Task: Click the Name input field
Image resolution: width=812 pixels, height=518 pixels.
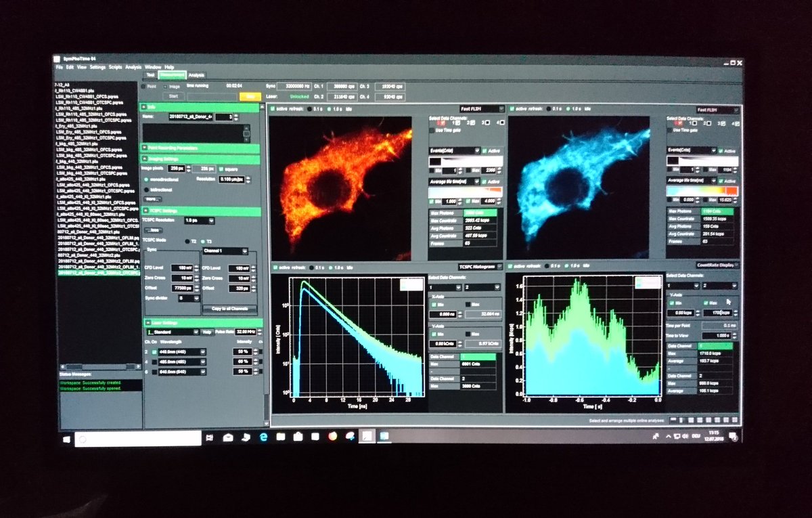Action: (x=191, y=117)
